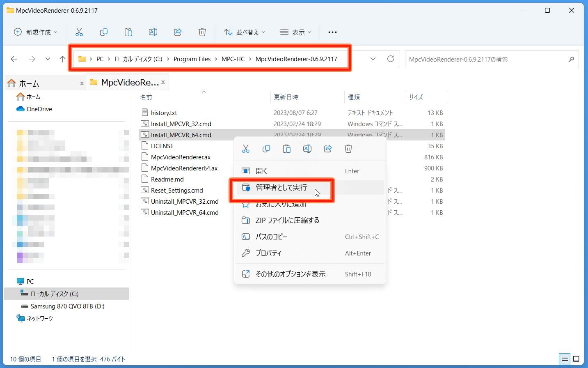Click ローカル ディスク (C:) in the breadcrumb
This screenshot has height=368, width=588.
coord(138,59)
